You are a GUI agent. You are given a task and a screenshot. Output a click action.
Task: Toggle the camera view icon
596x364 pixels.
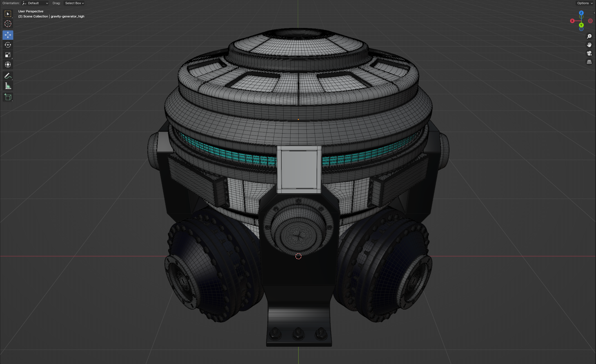(589, 53)
